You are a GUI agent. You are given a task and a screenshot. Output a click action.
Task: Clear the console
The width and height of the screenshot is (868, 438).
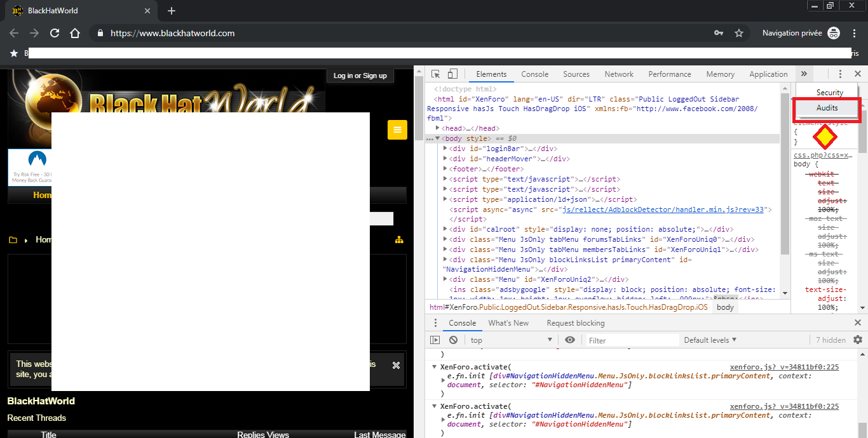pyautogui.click(x=454, y=340)
